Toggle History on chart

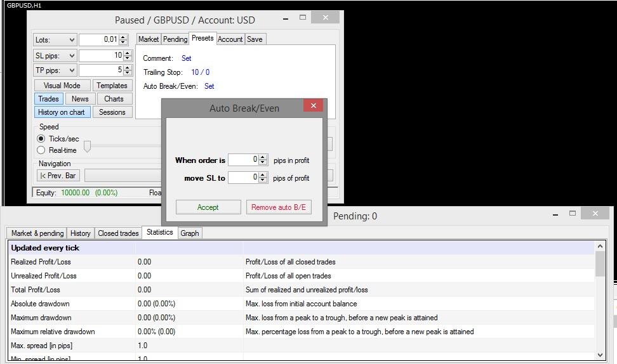click(62, 112)
